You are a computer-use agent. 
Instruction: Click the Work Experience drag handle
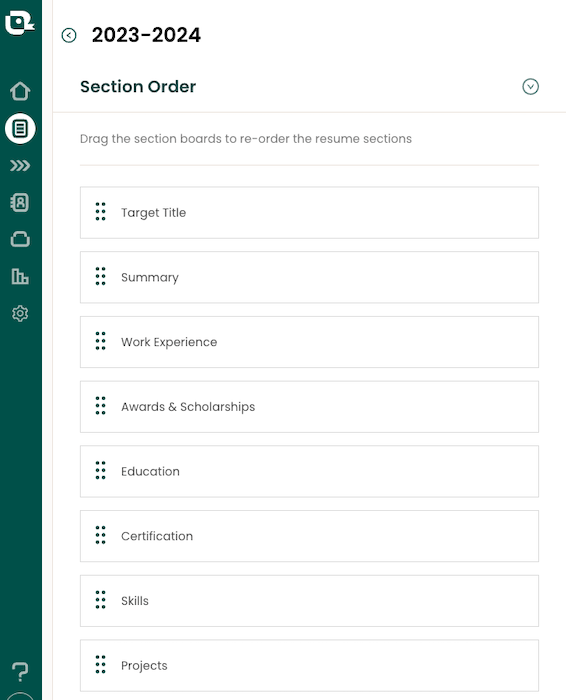pyautogui.click(x=100, y=341)
